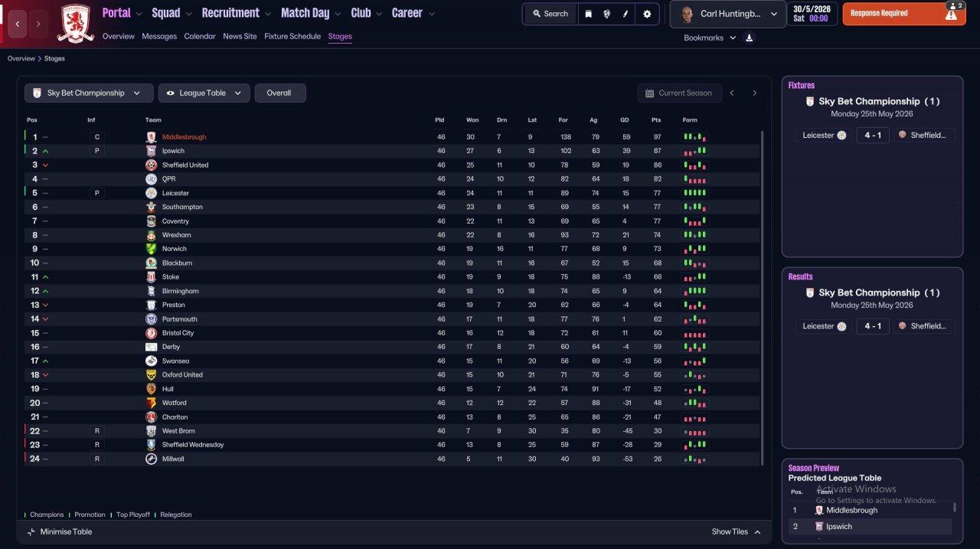Click the QPR club badge in table

tap(151, 179)
